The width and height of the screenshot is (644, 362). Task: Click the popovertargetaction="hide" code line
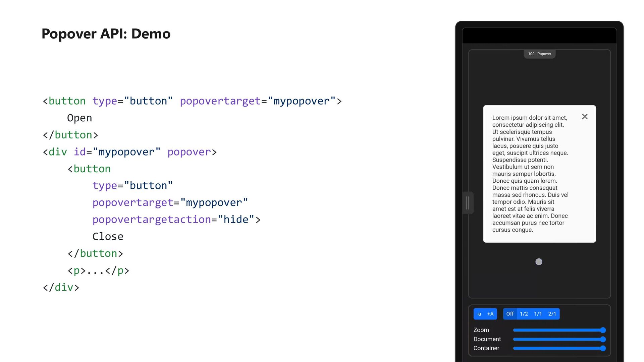tap(176, 220)
